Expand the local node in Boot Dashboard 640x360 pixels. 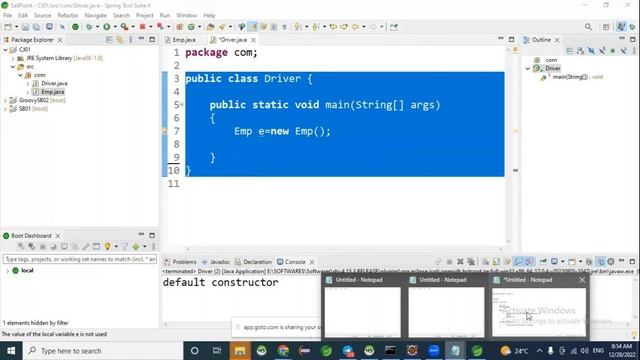pyautogui.click(x=7, y=271)
